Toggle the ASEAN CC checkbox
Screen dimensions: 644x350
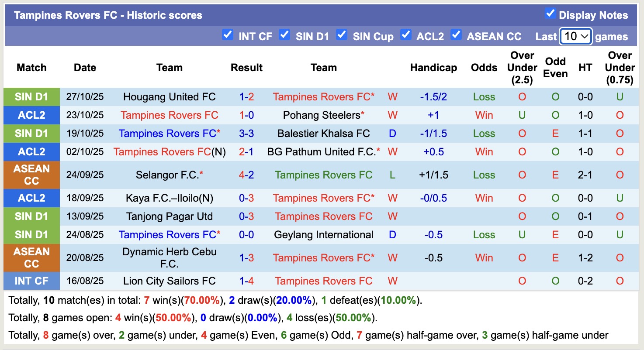[456, 35]
